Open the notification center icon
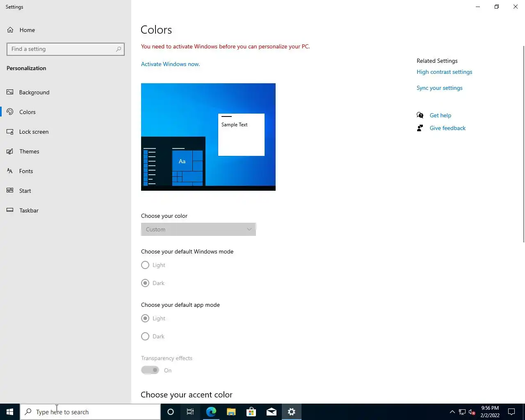The width and height of the screenshot is (525, 420). 511,412
